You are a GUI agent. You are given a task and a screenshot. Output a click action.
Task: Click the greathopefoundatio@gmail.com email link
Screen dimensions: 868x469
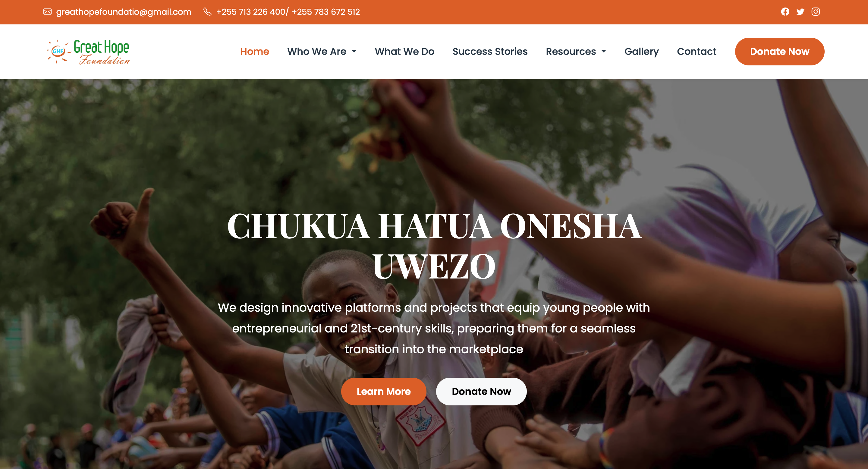point(124,12)
